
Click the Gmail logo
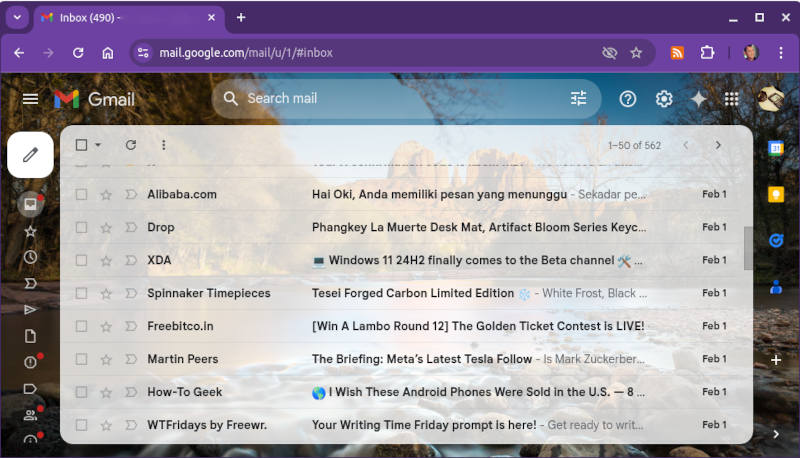click(x=94, y=99)
